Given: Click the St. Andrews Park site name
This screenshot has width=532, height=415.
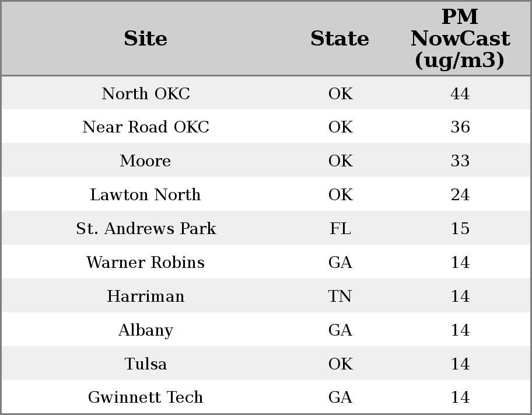Looking at the screenshot, I should point(146,229).
